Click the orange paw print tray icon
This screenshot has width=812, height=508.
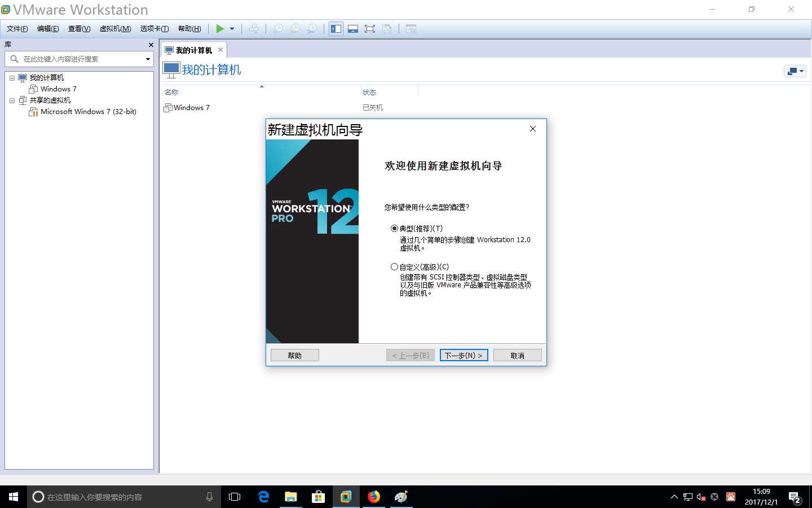pos(731,497)
